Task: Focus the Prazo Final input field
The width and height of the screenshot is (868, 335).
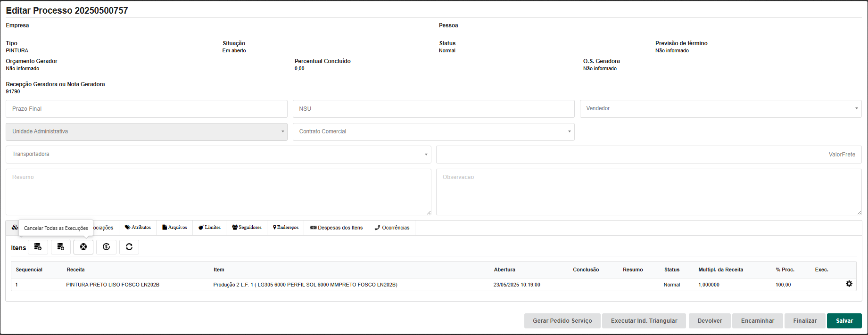Action: (x=146, y=109)
